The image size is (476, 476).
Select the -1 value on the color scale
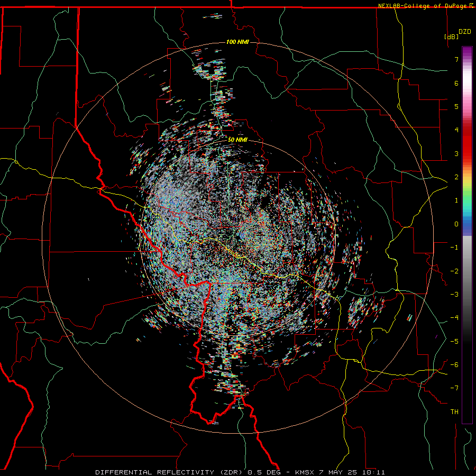[x=454, y=248]
